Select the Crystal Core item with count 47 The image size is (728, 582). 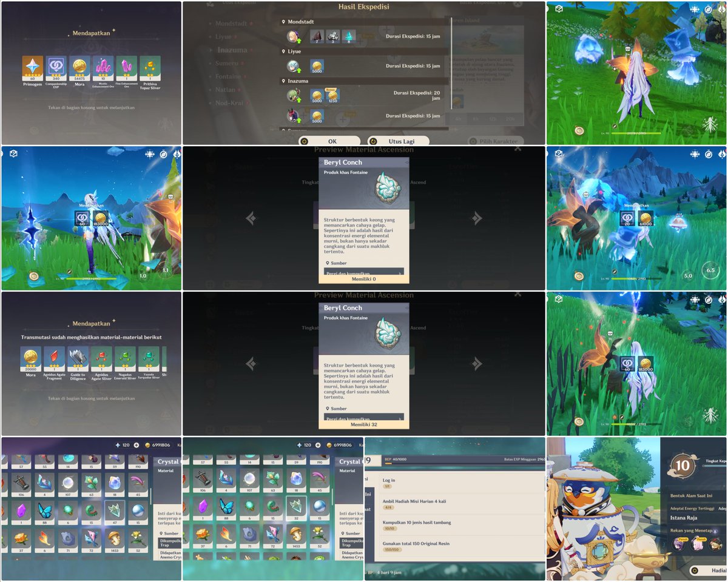(x=115, y=512)
